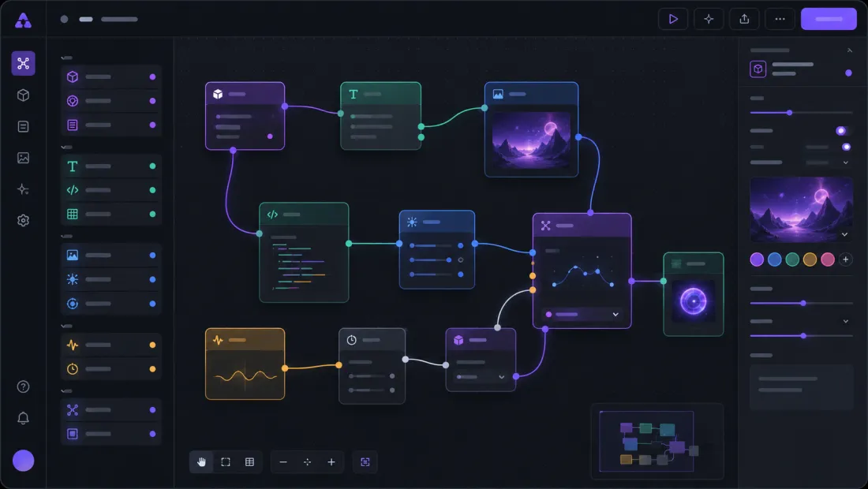Collapse the orange group in node palette
Screen dimensions: 868x489
click(x=66, y=326)
